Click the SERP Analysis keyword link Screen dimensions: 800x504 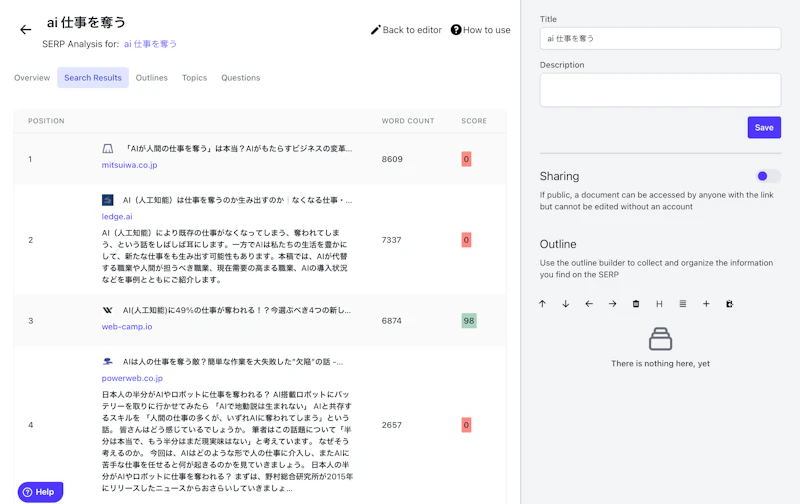click(151, 44)
